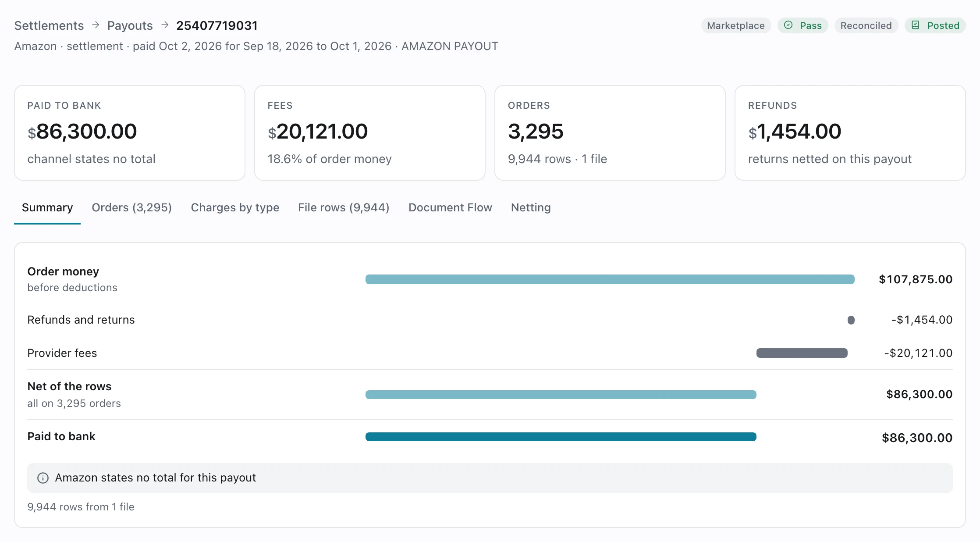Click the Refunds and returns small marker

click(851, 320)
